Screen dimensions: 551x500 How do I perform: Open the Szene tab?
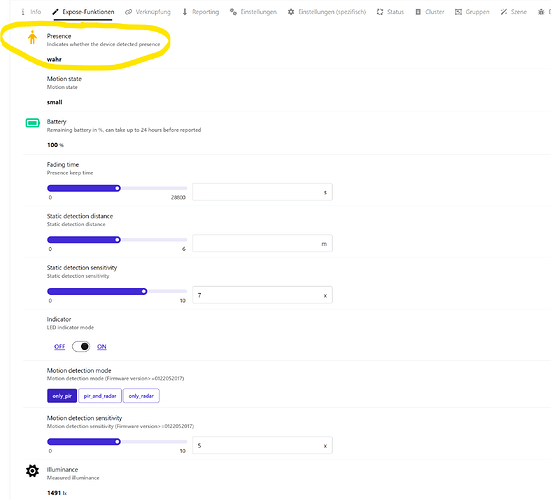(x=513, y=12)
